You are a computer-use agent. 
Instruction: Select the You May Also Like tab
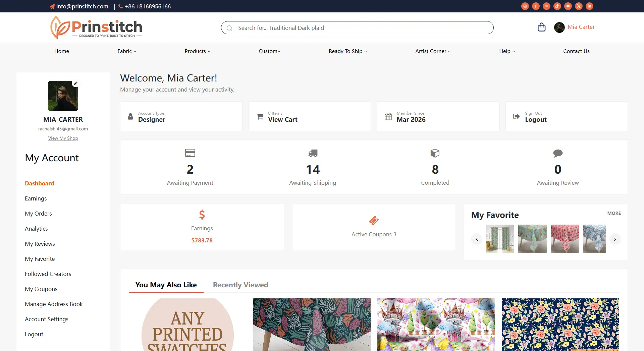(x=166, y=285)
